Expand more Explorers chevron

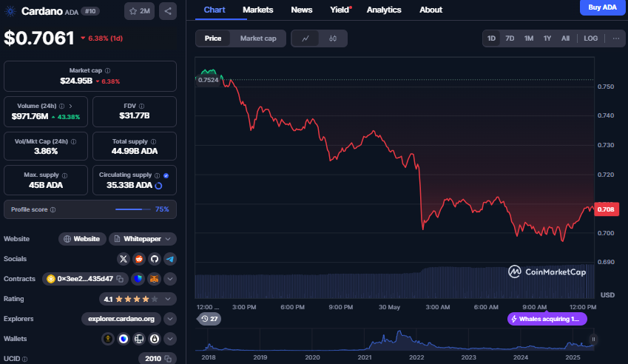[x=170, y=319]
